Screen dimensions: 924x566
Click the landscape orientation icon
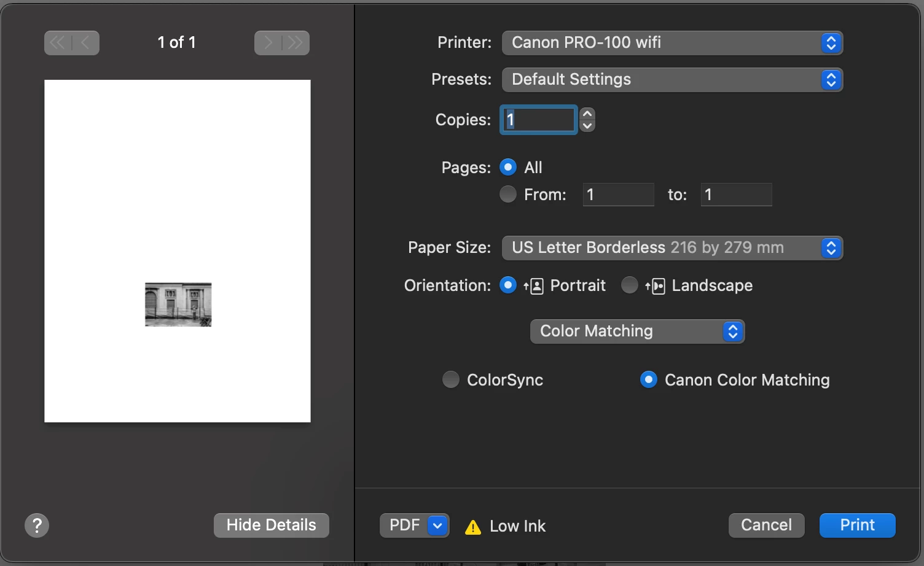(x=656, y=286)
